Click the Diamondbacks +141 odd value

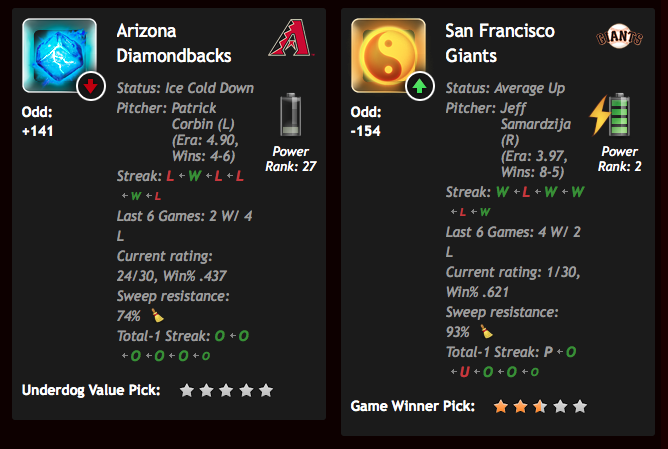pyautogui.click(x=37, y=131)
